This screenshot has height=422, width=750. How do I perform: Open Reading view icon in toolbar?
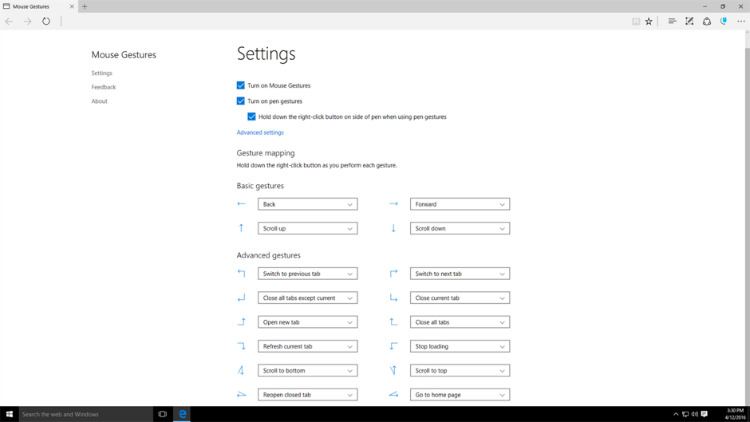click(636, 21)
